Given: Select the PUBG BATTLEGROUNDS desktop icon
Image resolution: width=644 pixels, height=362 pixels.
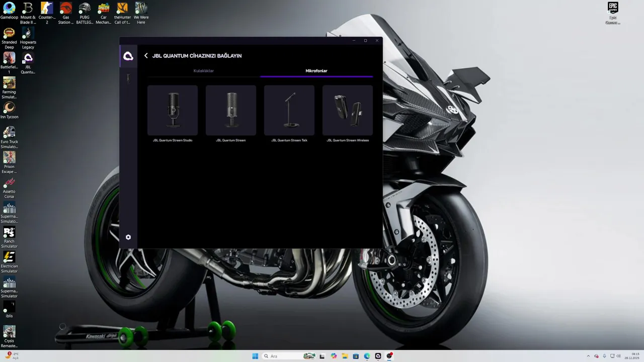Looking at the screenshot, I should [x=85, y=13].
